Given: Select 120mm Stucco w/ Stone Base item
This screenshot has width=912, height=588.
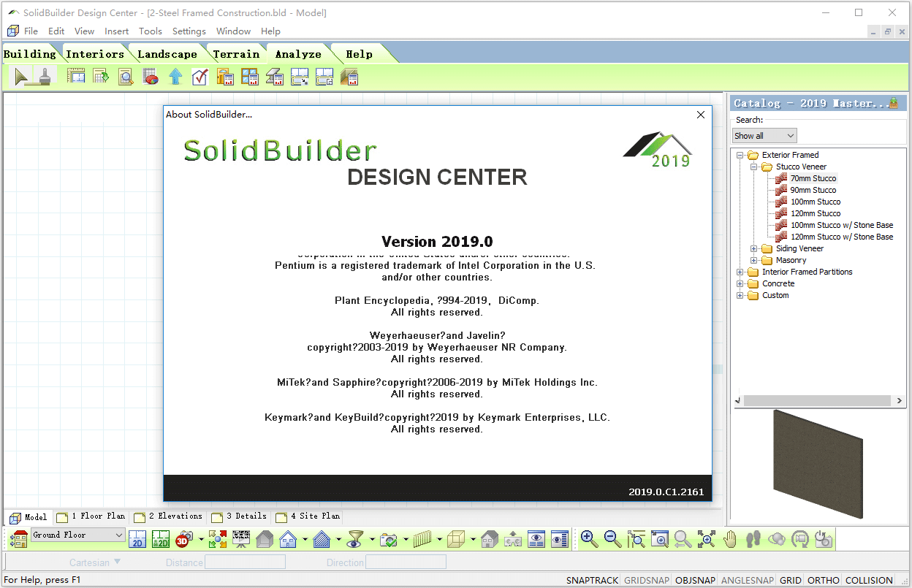Looking at the screenshot, I should click(x=842, y=237).
